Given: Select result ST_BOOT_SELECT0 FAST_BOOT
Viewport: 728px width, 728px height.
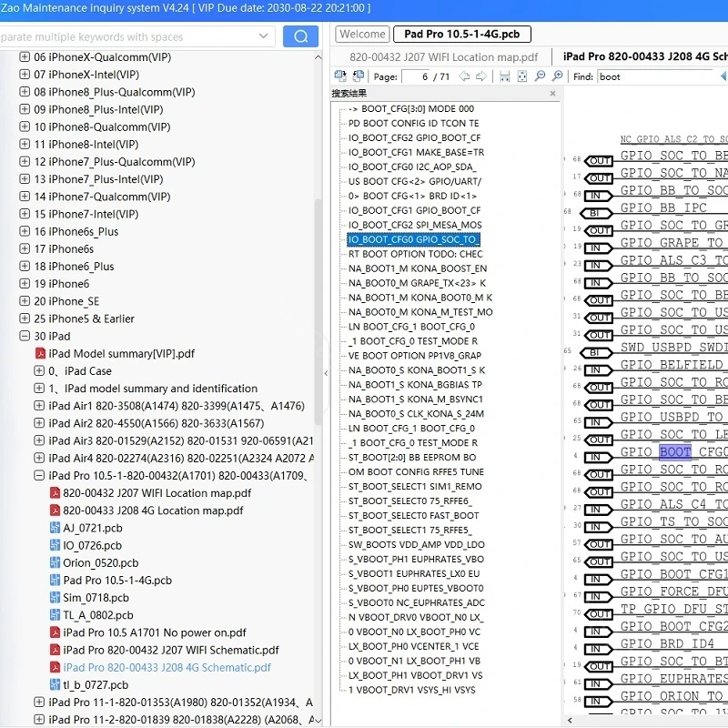Looking at the screenshot, I should [413, 515].
